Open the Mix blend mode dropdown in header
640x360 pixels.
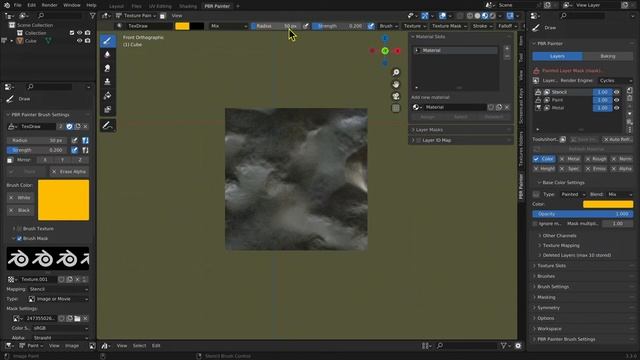pyautogui.click(x=229, y=26)
